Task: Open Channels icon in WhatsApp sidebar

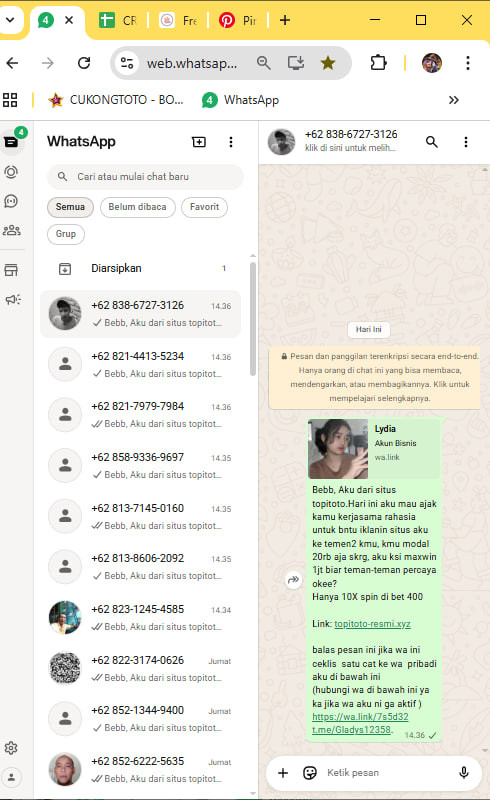Action: [x=11, y=201]
